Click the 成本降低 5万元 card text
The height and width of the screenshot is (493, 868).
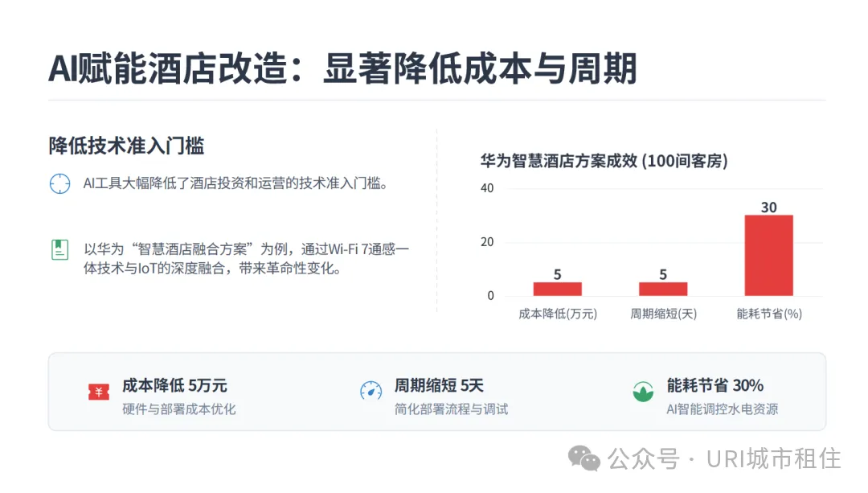174,386
